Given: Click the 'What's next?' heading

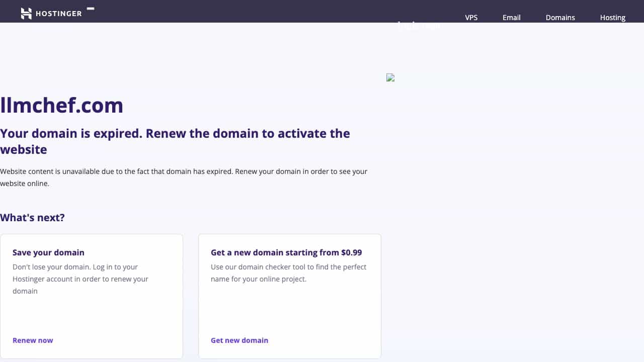Looking at the screenshot, I should (32, 218).
